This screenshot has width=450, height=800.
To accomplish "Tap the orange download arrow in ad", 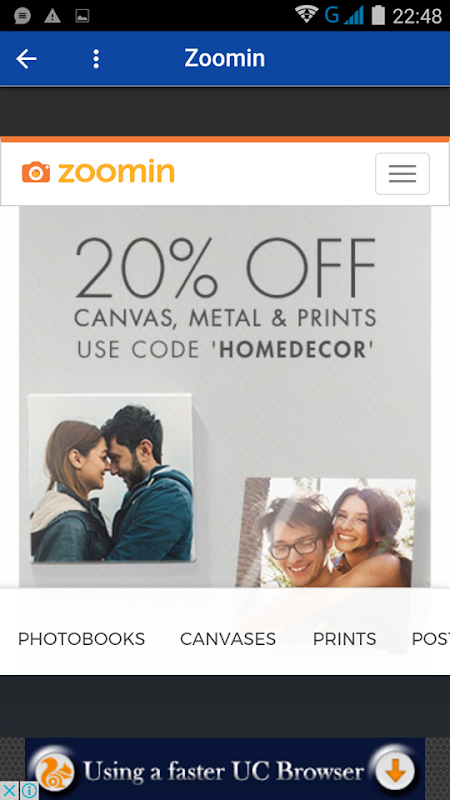I will click(x=396, y=770).
